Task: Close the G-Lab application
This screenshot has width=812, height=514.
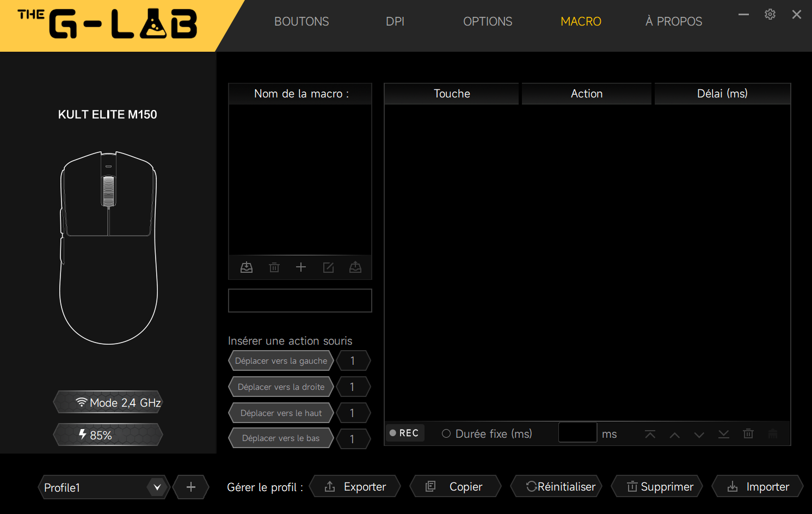Action: 797,14
